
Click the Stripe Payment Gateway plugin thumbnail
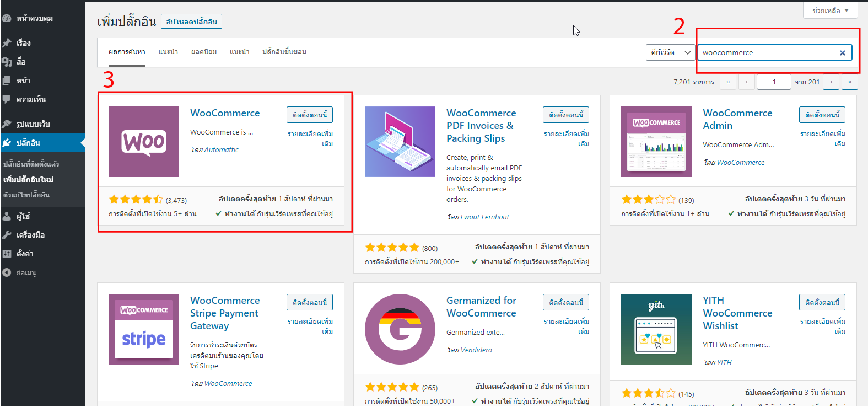(x=144, y=329)
